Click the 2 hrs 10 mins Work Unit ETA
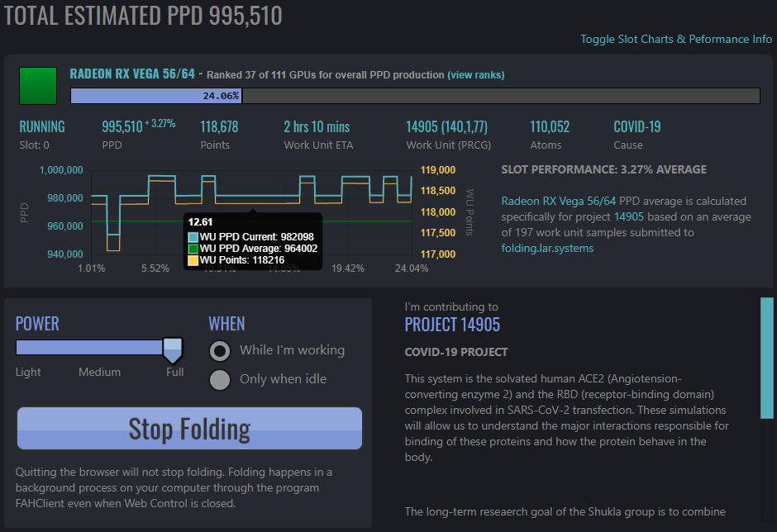Image resolution: width=777 pixels, height=532 pixels. click(x=317, y=127)
